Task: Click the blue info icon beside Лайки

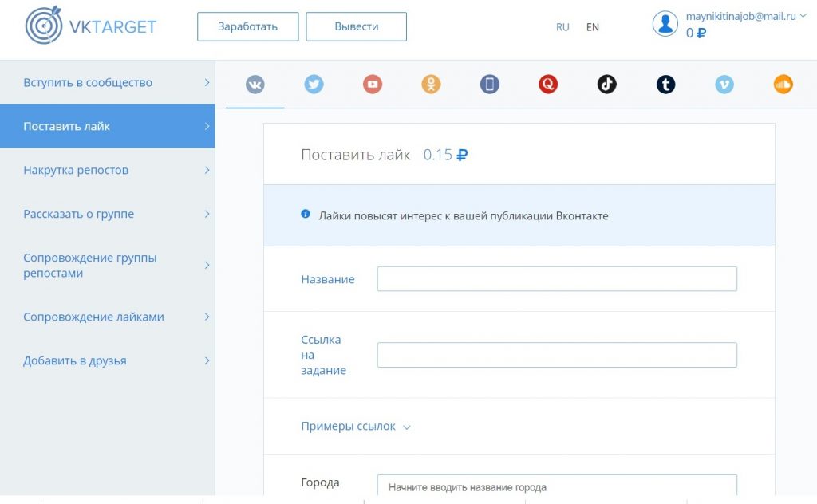Action: click(x=306, y=214)
